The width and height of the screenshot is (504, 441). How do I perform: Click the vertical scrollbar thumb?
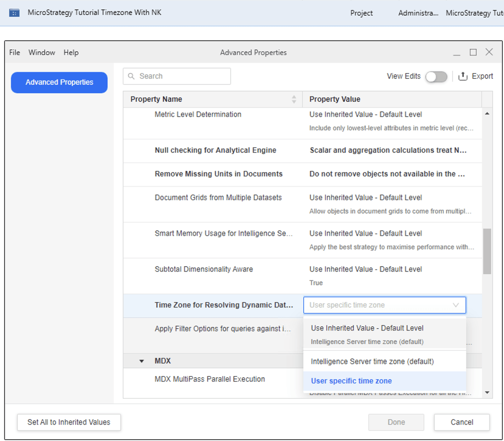(487, 251)
